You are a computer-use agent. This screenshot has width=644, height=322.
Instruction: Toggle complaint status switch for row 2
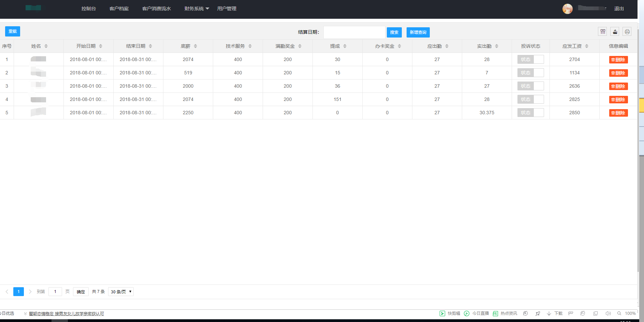531,73
